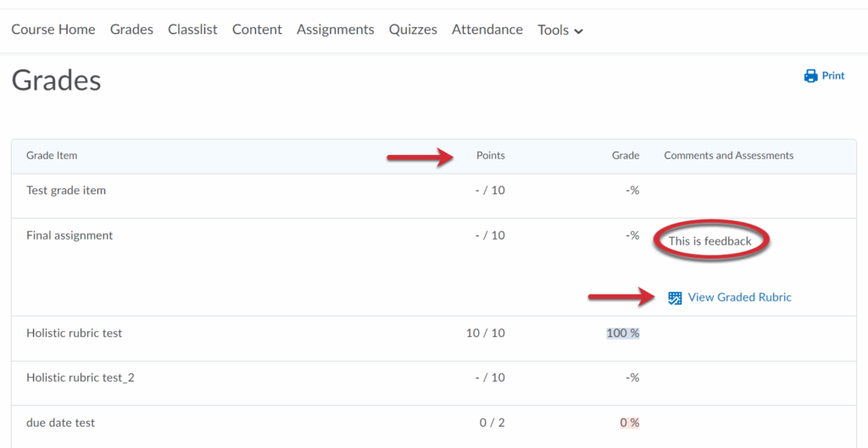Screen dimensions: 868x448
Task: Click the Grade column header
Action: click(x=626, y=156)
